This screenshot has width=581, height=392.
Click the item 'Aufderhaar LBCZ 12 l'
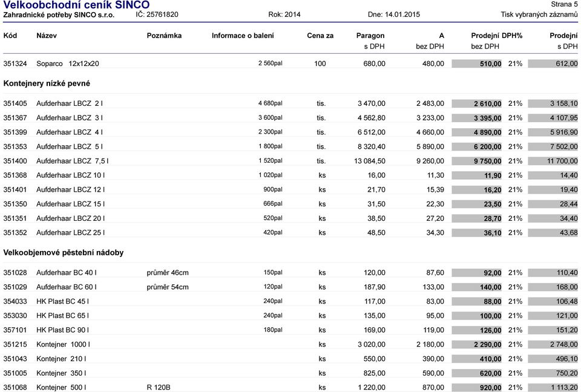point(70,190)
